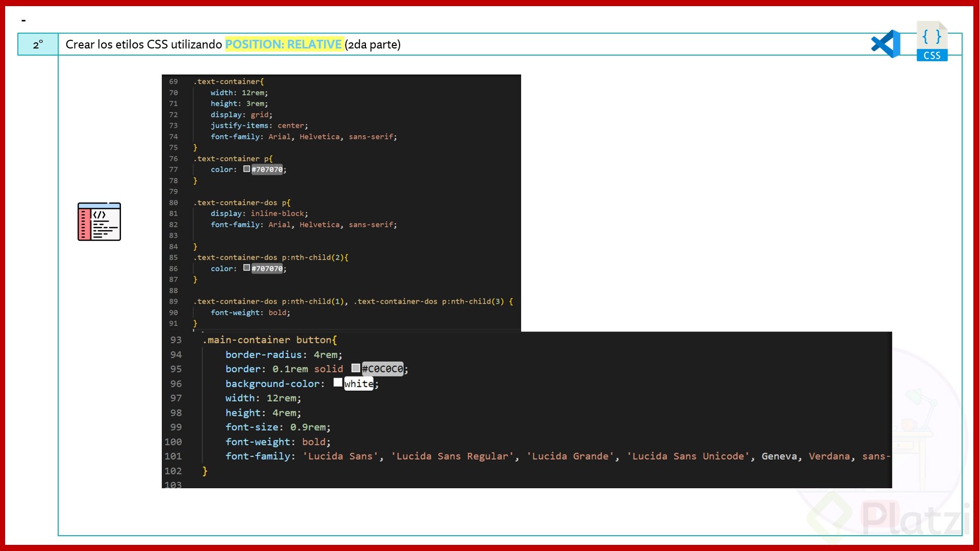This screenshot has height=551, width=980.
Task: Click 'width: 12rem;' on line 97
Action: (x=263, y=398)
